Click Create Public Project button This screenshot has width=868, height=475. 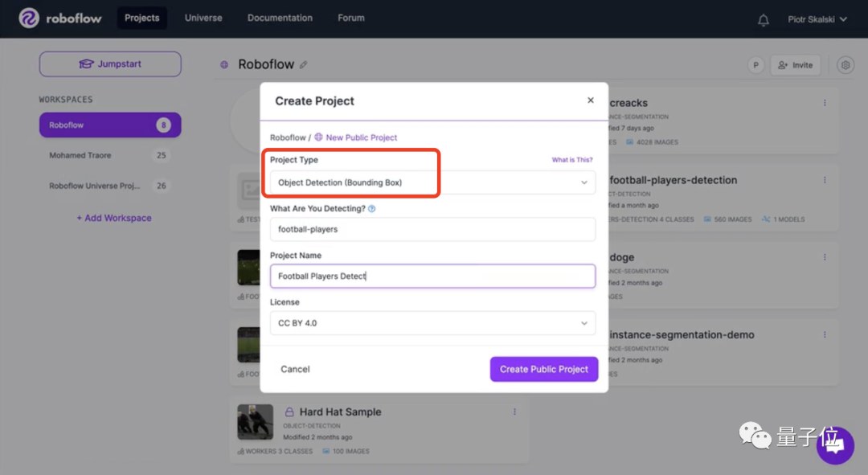pyautogui.click(x=543, y=369)
